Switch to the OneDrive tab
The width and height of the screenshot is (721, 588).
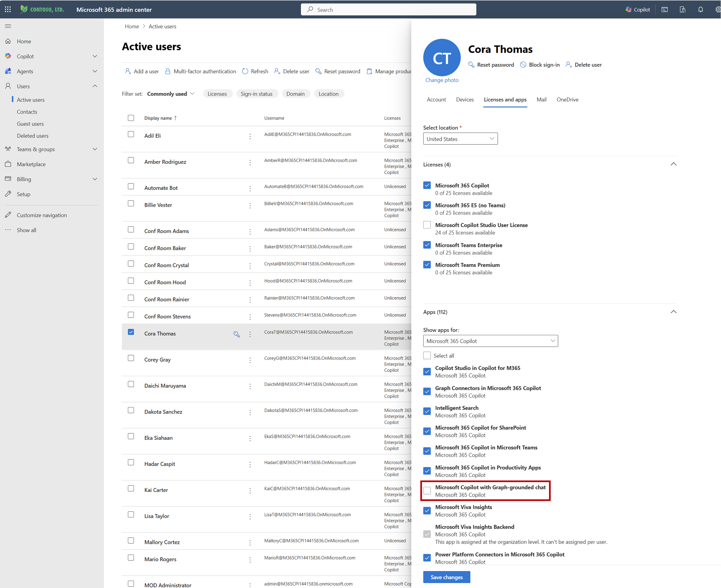(567, 100)
